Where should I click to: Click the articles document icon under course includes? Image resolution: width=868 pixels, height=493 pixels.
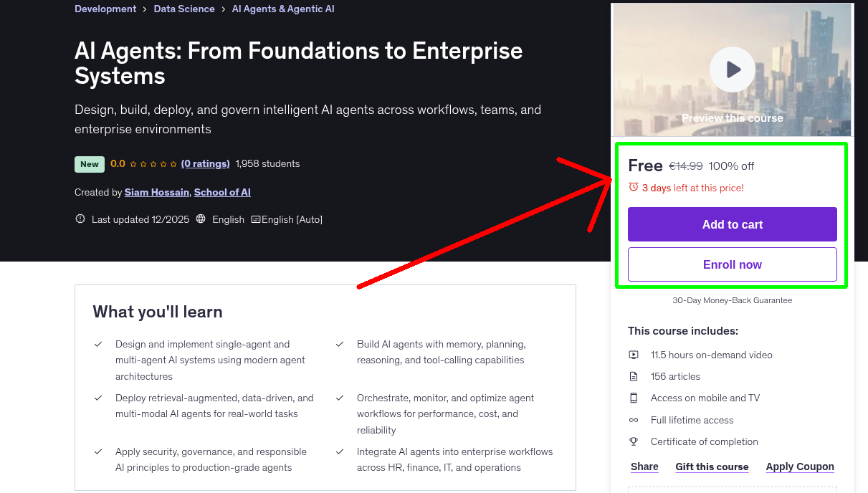(x=634, y=376)
